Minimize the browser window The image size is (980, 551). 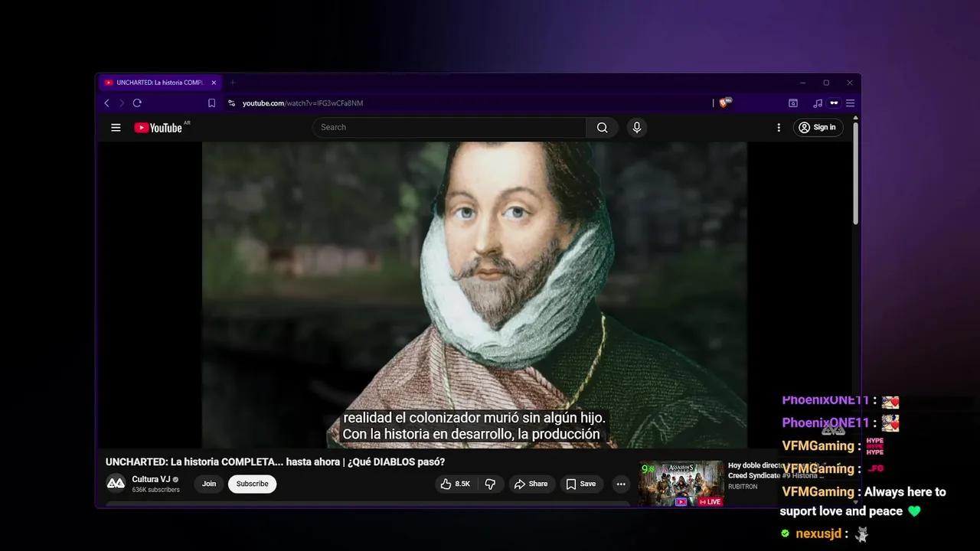(802, 83)
